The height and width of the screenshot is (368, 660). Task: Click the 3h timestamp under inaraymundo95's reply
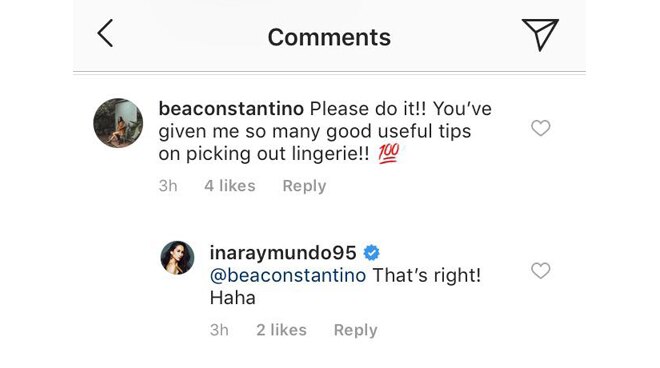point(219,330)
